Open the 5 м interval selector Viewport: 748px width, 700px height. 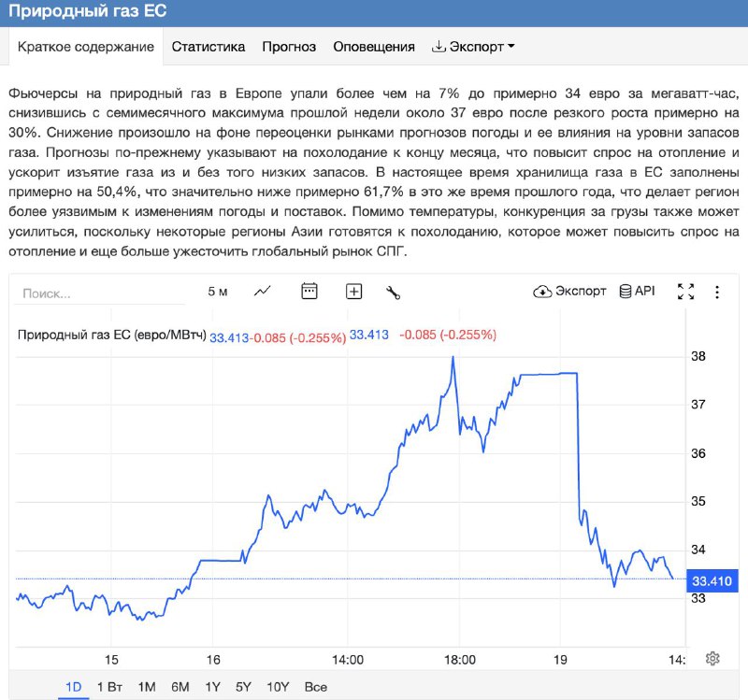point(218,292)
